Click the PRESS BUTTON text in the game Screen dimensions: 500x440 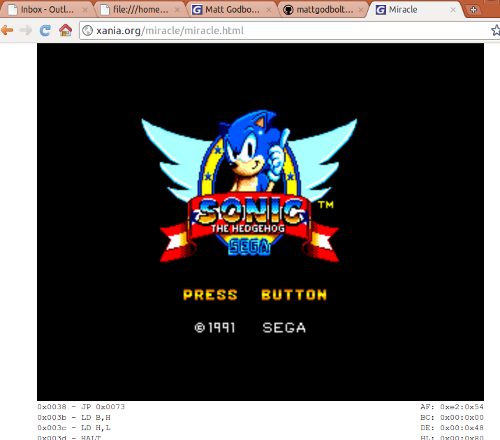tap(255, 295)
